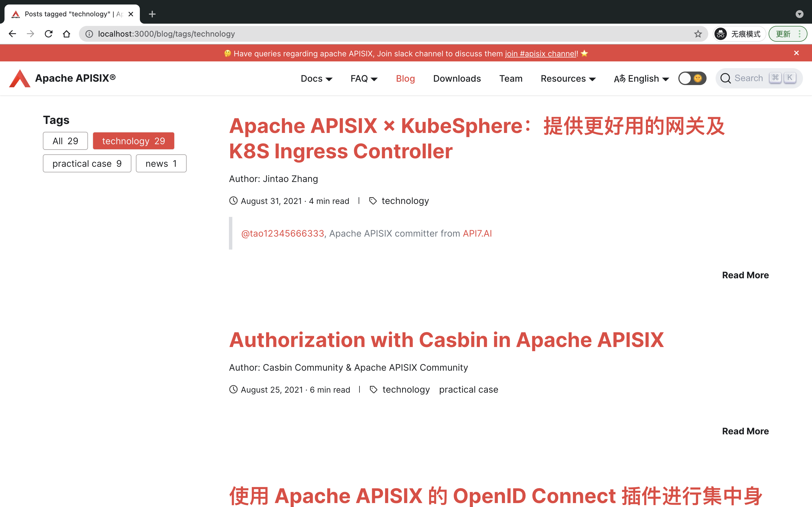The height and width of the screenshot is (507, 812).
Task: Click the Apache APISIX logo icon
Action: (19, 79)
